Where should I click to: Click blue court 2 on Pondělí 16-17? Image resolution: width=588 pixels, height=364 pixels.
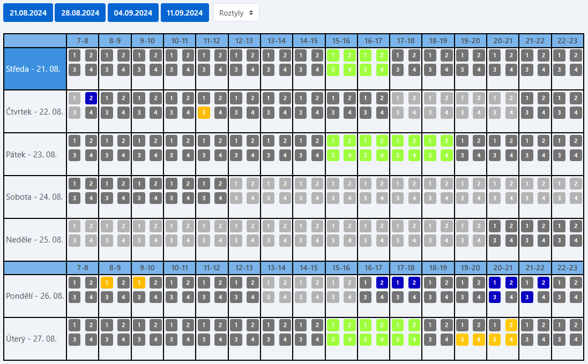click(382, 283)
